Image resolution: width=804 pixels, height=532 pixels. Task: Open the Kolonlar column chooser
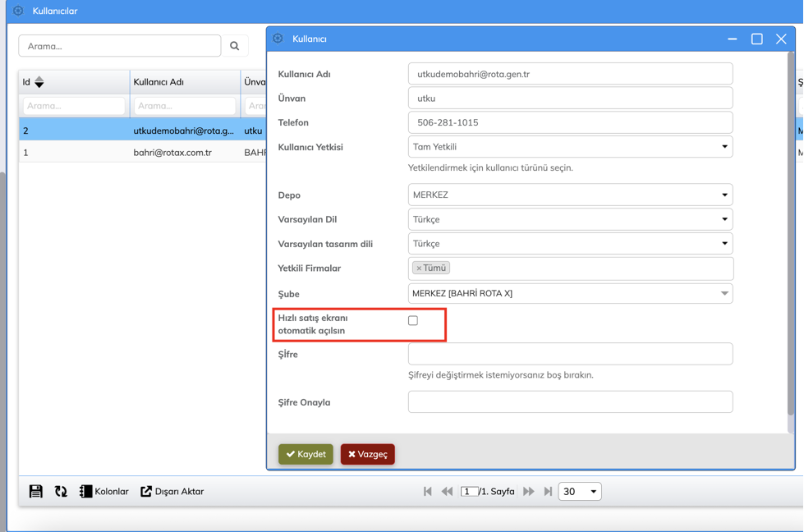[x=103, y=491]
